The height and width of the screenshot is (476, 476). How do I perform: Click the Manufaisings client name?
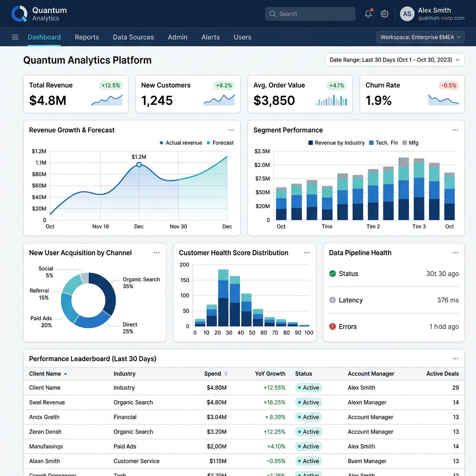pos(46,447)
